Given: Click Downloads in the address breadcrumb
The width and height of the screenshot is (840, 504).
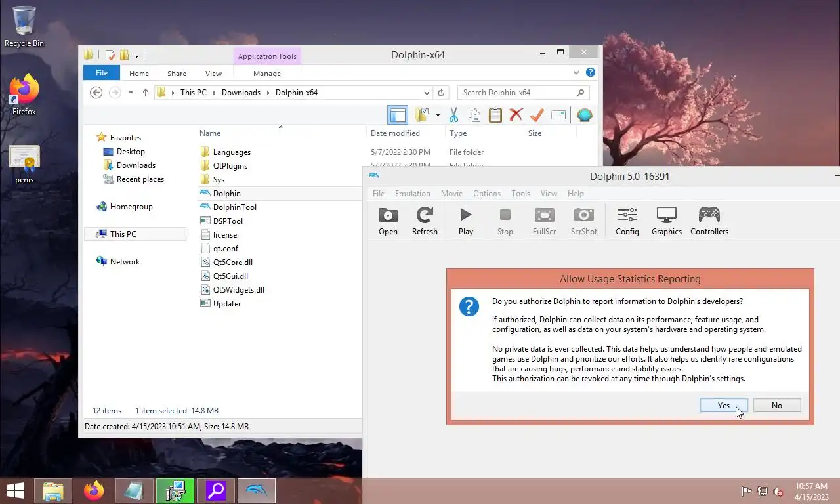Looking at the screenshot, I should (241, 93).
